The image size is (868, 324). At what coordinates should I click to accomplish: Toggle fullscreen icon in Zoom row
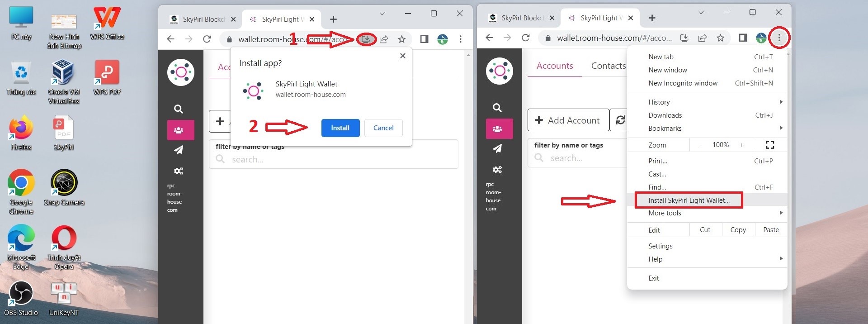(x=770, y=145)
